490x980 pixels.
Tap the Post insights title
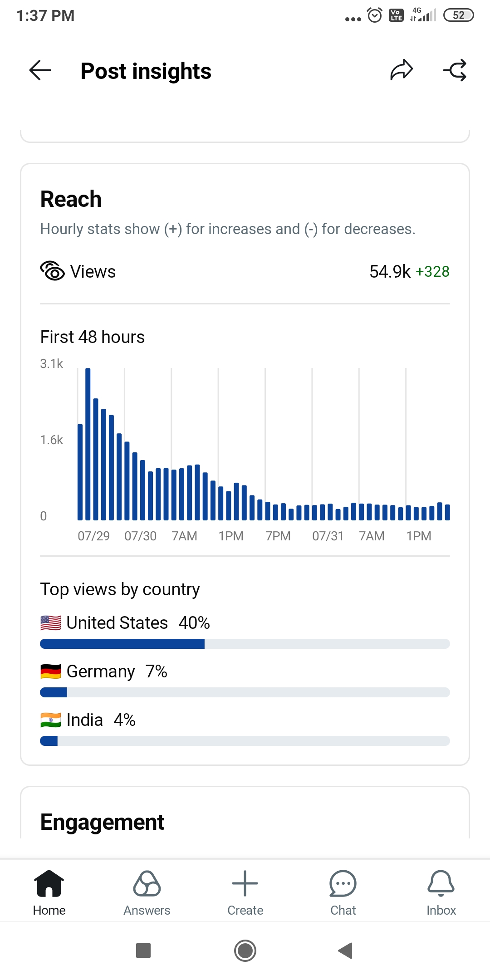(x=146, y=71)
